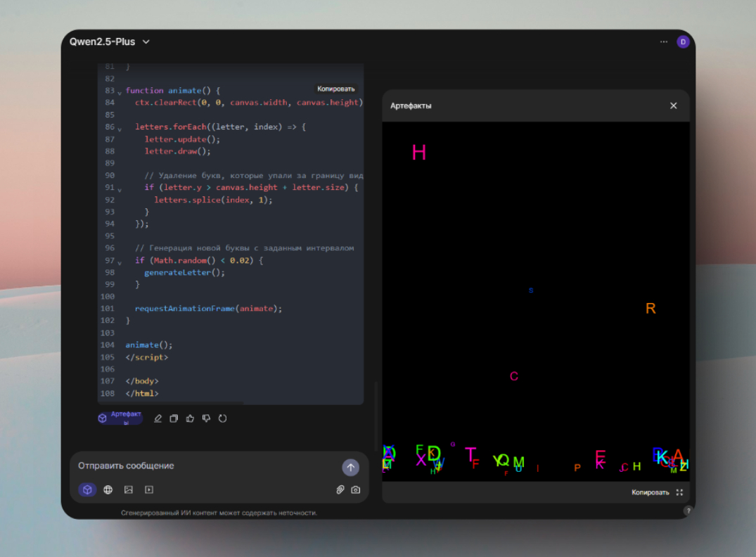This screenshot has width=756, height=557.
Task: Click Копировать button above code block
Action: pos(336,89)
